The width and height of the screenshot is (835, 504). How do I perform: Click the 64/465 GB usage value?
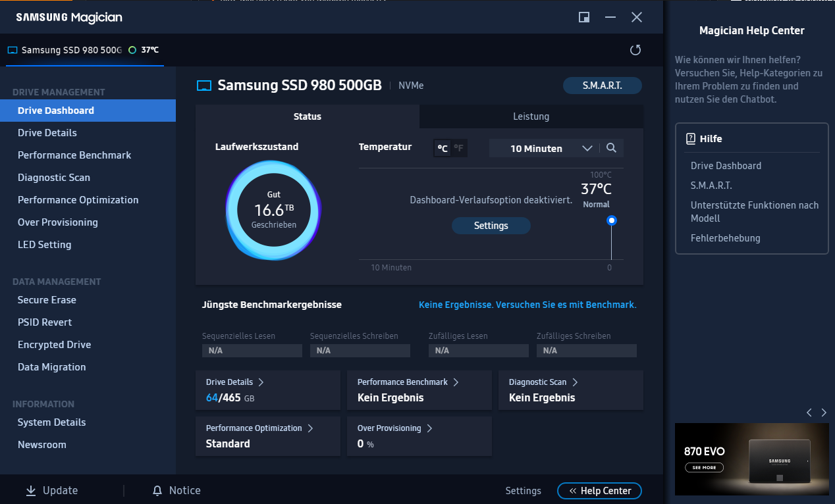230,398
